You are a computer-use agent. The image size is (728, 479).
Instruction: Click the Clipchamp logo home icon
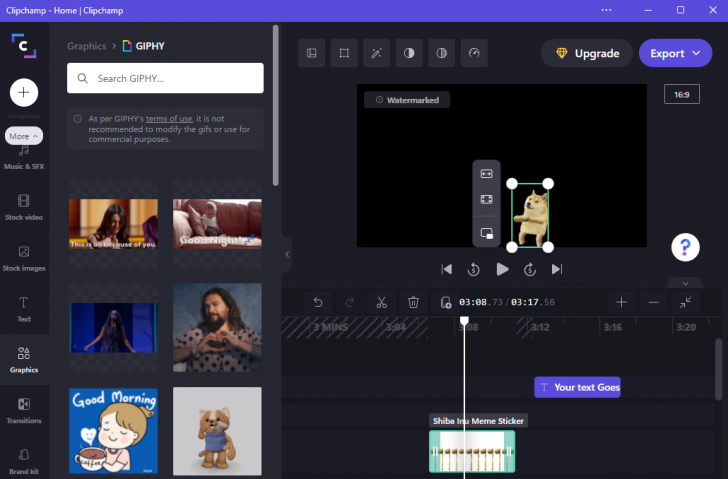click(x=24, y=45)
